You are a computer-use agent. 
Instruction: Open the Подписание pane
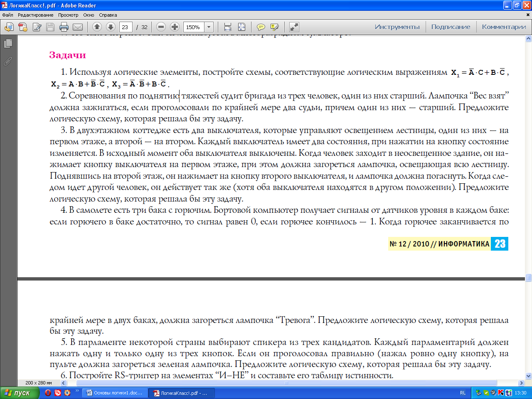coord(451,27)
